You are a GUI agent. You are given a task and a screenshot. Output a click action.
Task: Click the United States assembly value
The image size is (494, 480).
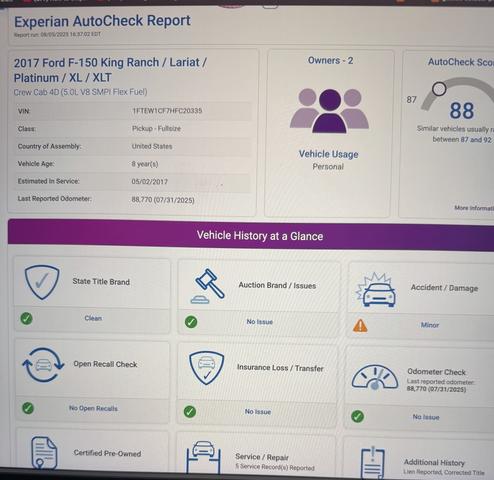tap(152, 146)
